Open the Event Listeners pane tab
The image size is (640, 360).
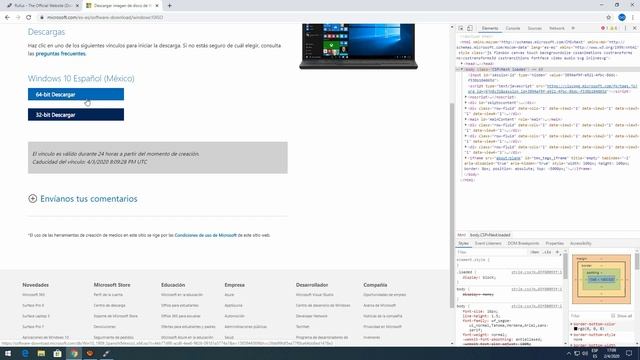488,243
